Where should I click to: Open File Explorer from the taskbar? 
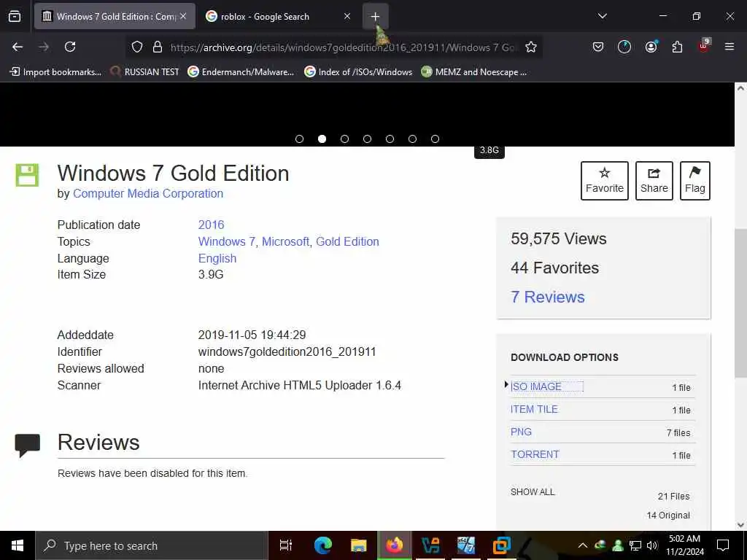coord(359,545)
